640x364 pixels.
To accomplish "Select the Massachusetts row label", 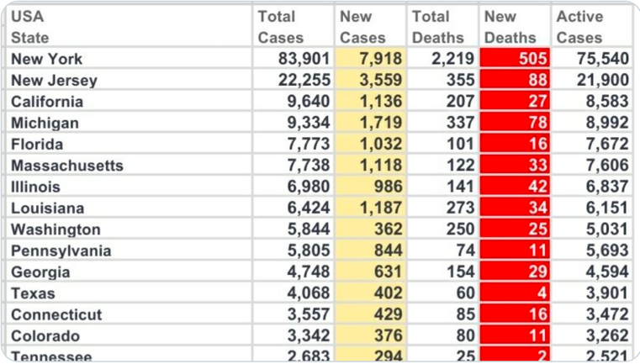I will (67, 166).
